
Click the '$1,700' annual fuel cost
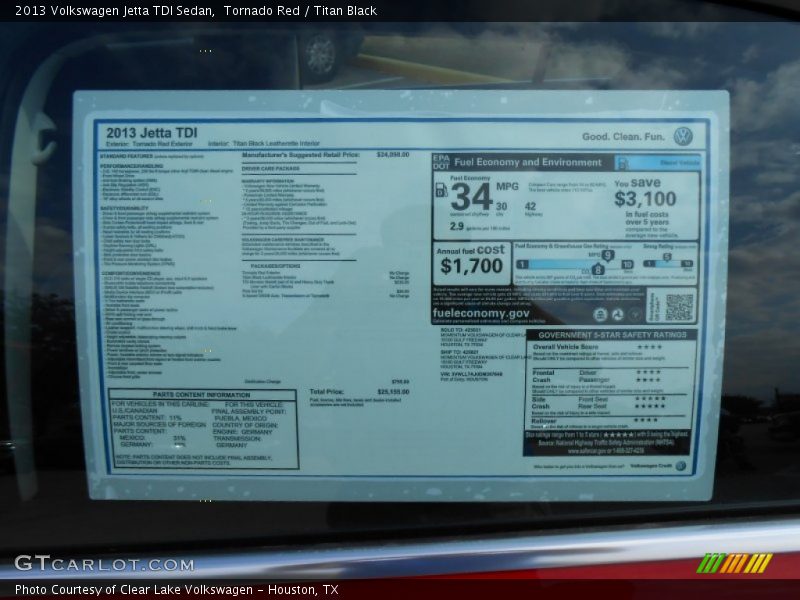pyautogui.click(x=471, y=266)
